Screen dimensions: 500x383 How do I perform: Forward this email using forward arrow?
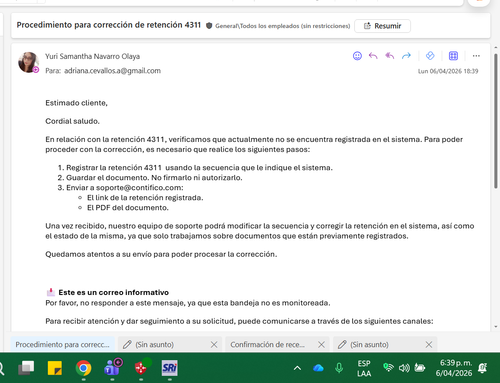click(x=406, y=56)
